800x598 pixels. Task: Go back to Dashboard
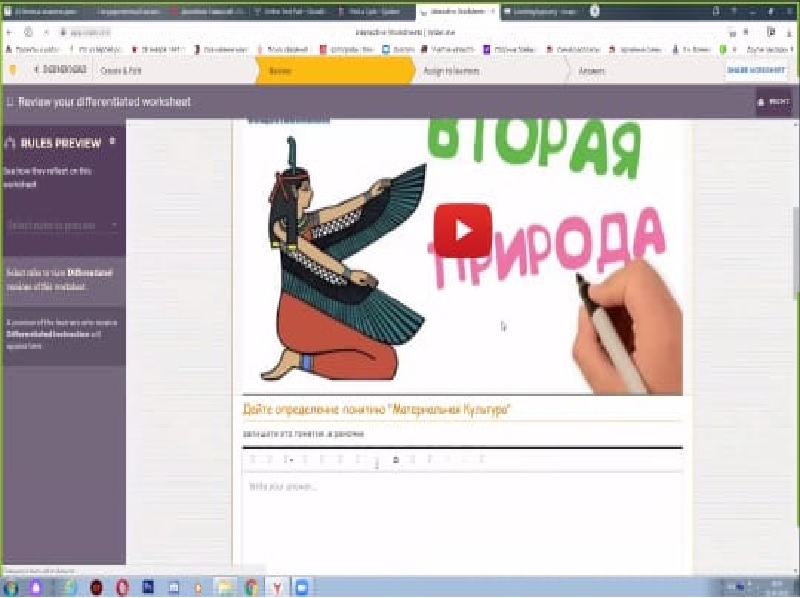click(60, 69)
